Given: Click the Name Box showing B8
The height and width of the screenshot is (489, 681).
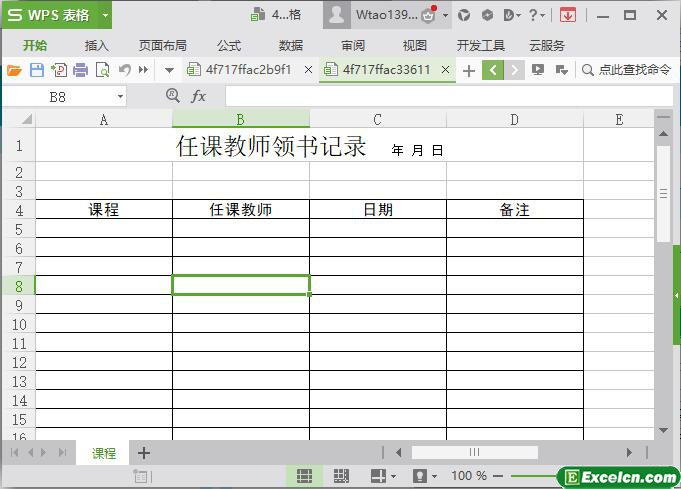Looking at the screenshot, I should [x=58, y=96].
